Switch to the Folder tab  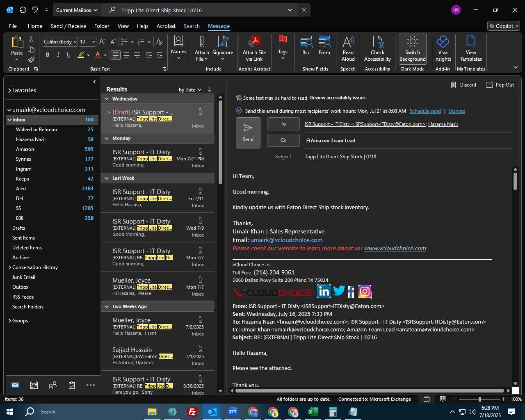click(102, 26)
